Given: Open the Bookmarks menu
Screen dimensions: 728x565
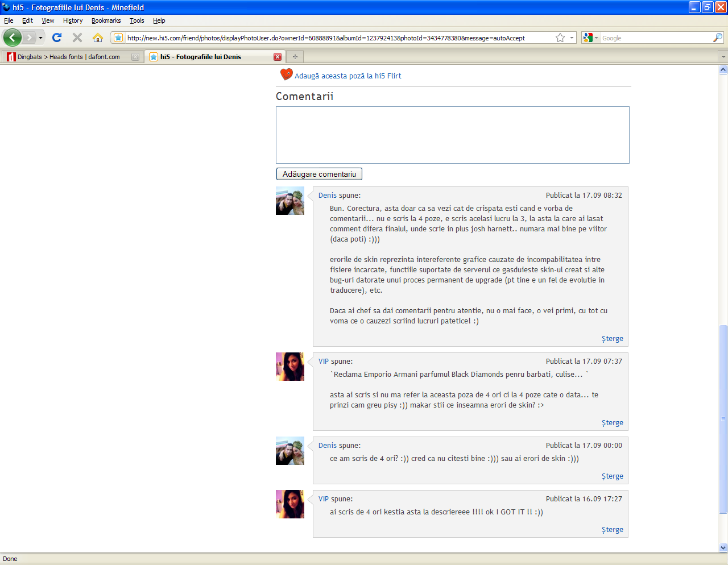Looking at the screenshot, I should 106,20.
